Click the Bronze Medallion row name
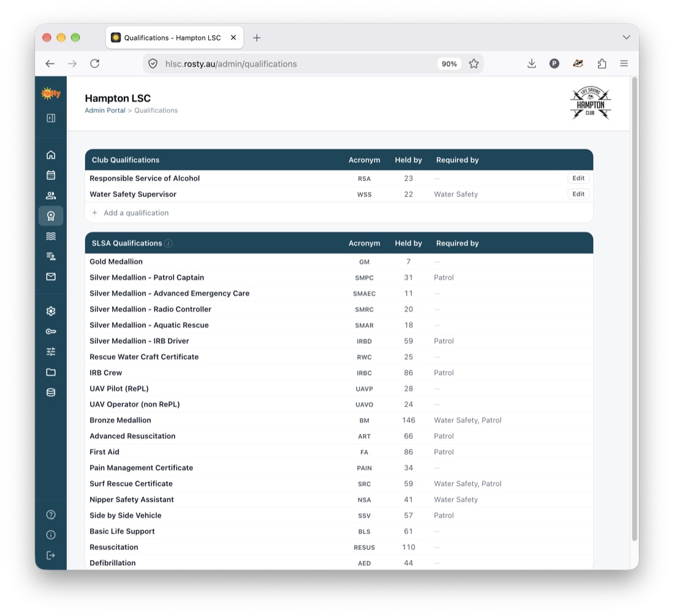The height and width of the screenshot is (616, 674). point(120,420)
